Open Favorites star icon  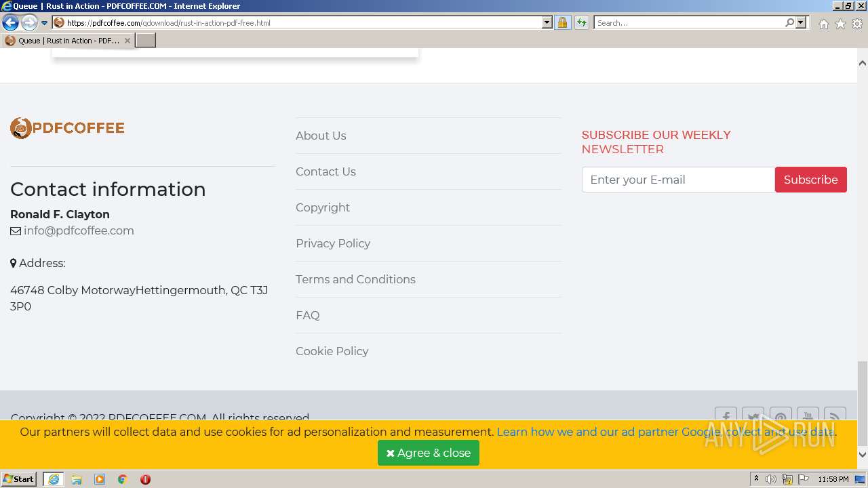(x=840, y=24)
